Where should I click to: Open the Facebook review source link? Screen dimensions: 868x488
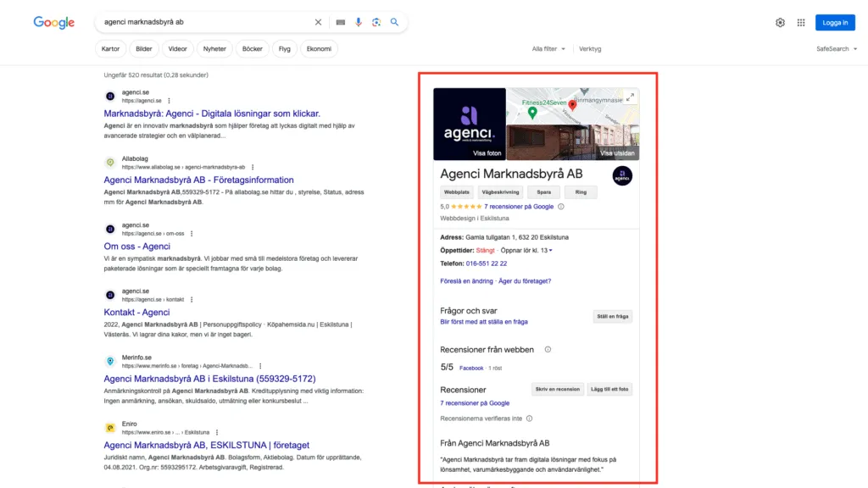(x=471, y=368)
